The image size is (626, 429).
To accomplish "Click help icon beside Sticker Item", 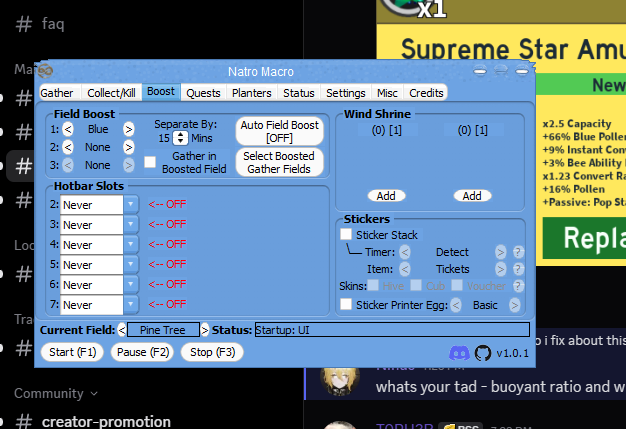I will (518, 269).
